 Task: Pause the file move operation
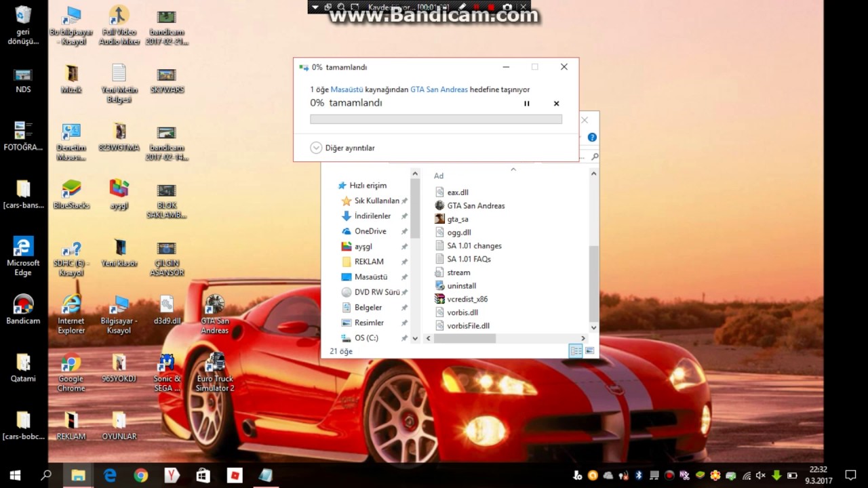(527, 104)
